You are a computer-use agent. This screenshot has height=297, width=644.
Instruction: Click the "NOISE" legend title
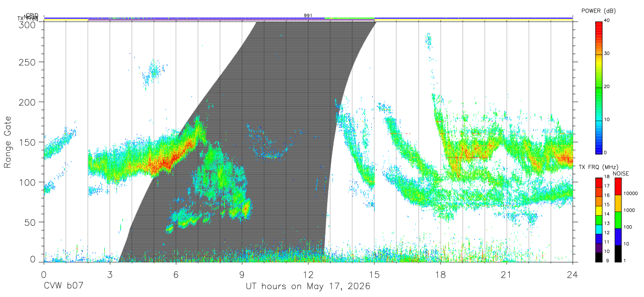click(x=621, y=173)
